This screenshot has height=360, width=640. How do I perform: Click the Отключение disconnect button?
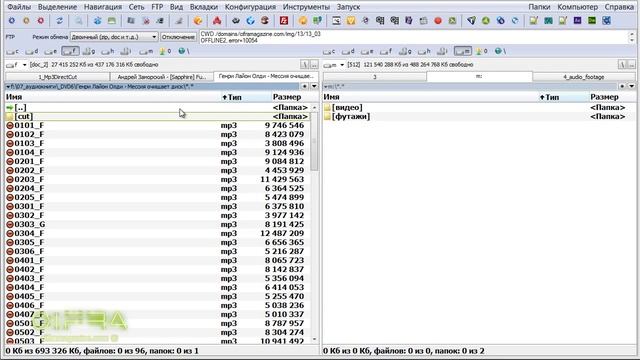178,37
